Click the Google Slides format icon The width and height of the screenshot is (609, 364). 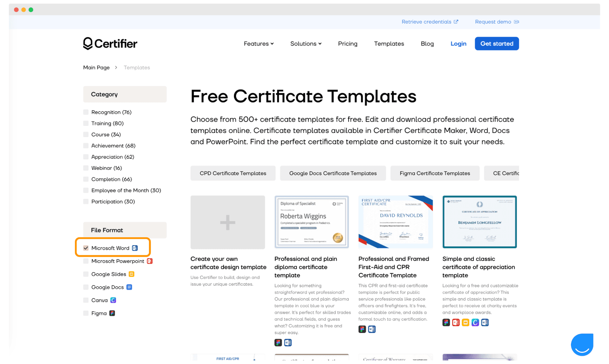[x=132, y=274]
